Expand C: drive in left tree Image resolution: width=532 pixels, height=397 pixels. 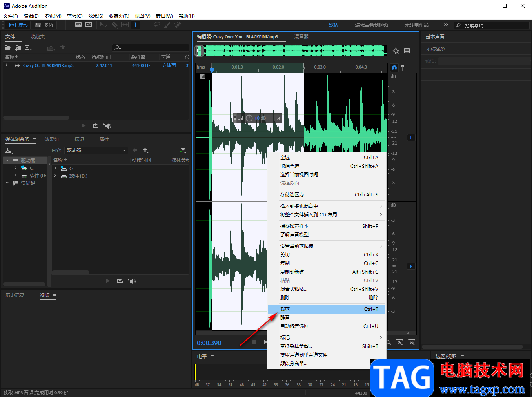coord(16,168)
